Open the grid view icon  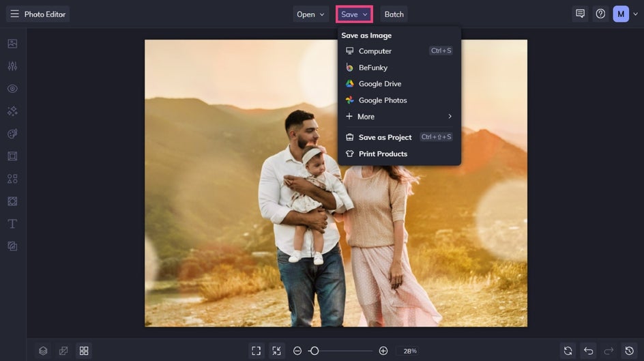pyautogui.click(x=84, y=351)
